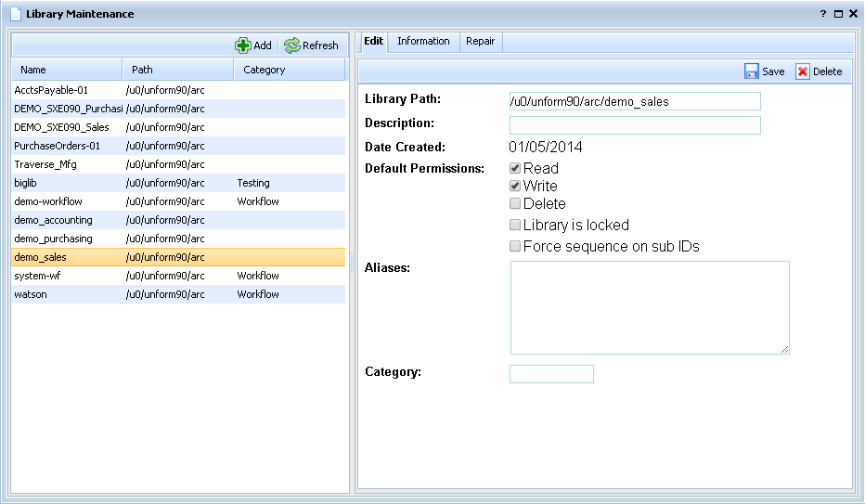Sort by the Category column header

point(289,70)
